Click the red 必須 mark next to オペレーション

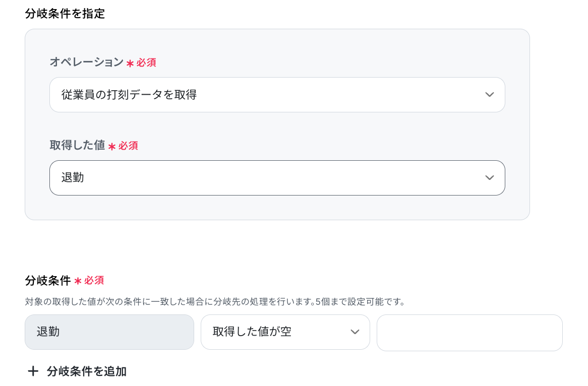click(x=146, y=62)
